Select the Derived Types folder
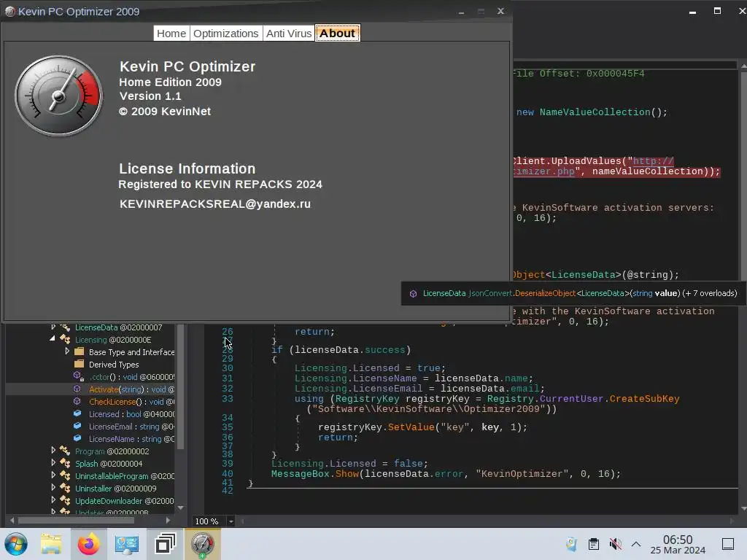This screenshot has height=560, width=747. pos(114,365)
